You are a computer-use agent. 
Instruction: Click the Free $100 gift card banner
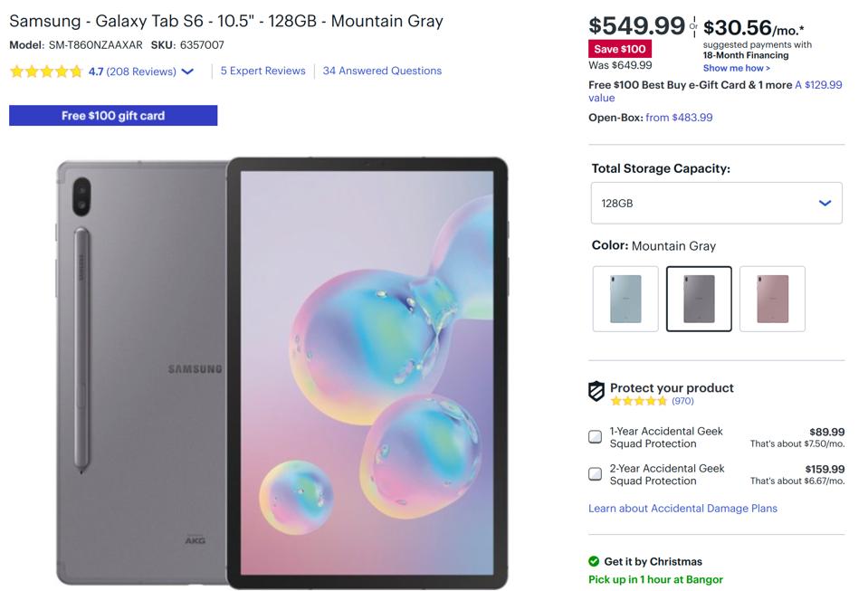point(113,116)
